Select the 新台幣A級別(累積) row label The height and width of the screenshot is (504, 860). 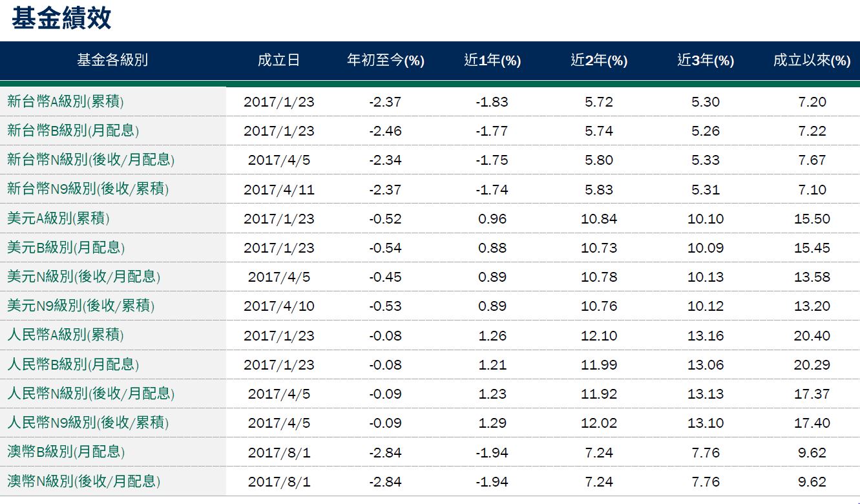[65, 101]
